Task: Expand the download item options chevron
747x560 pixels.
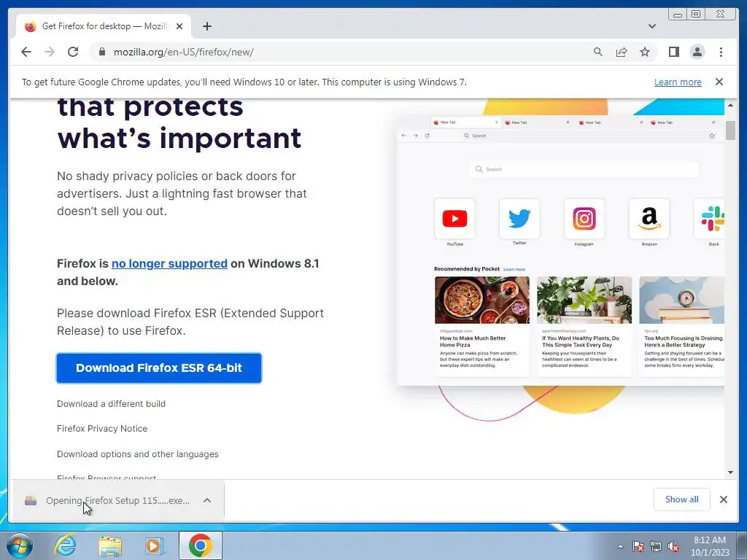Action: pyautogui.click(x=206, y=500)
